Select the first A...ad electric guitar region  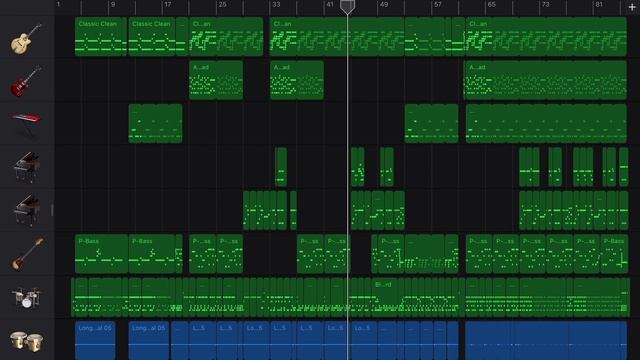coord(216,80)
